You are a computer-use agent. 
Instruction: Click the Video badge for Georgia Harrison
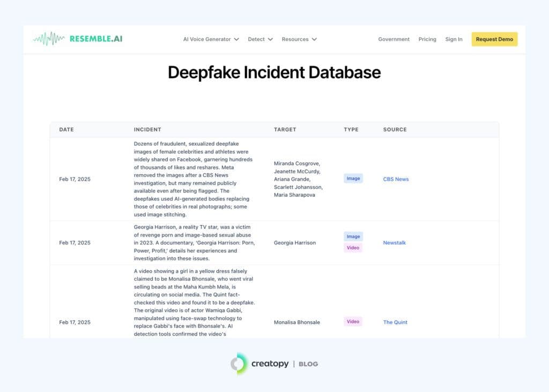pyautogui.click(x=353, y=248)
